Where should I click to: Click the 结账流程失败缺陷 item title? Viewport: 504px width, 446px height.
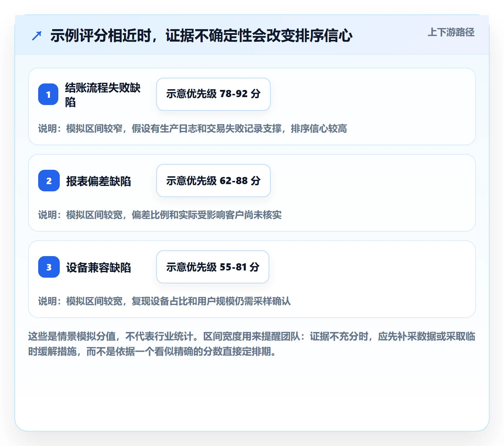[x=103, y=95]
